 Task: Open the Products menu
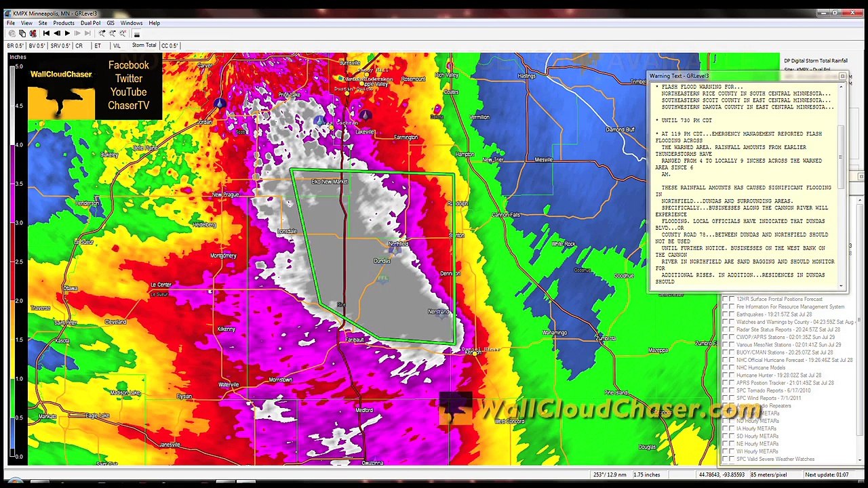click(x=64, y=23)
